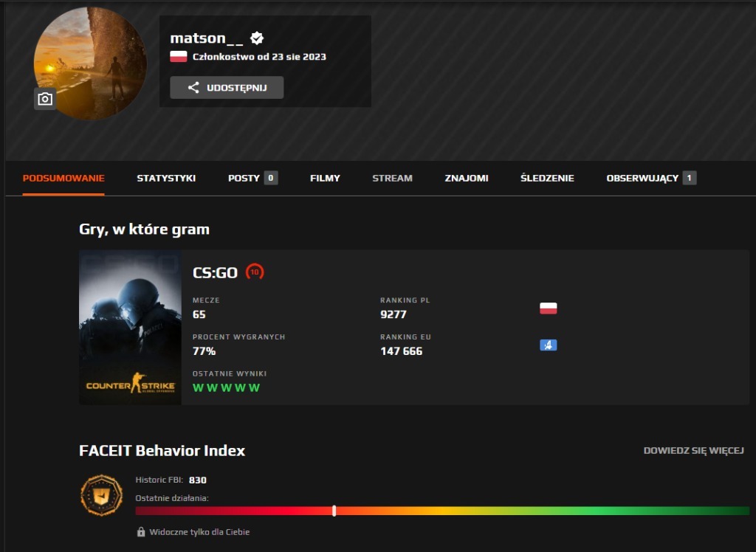Viewport: 756px width, 552px height.
Task: Click the Polish flag beside Ranking PL
Action: [548, 308]
